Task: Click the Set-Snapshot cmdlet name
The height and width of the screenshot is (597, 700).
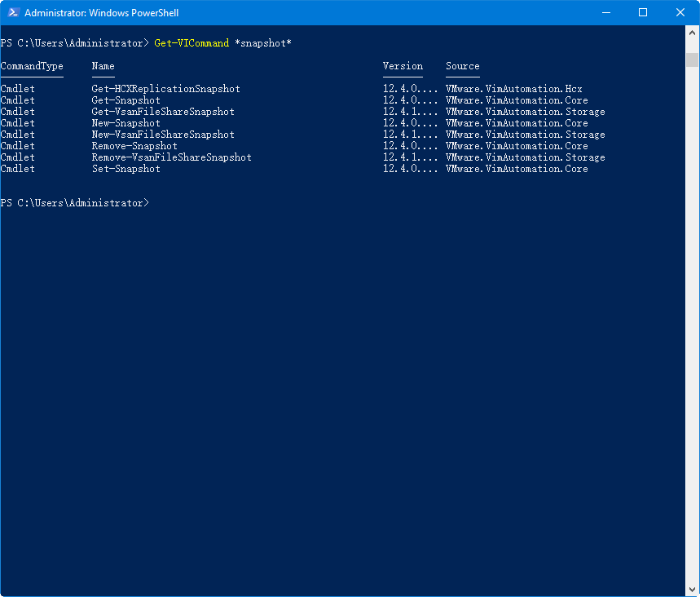Action: 126,169
